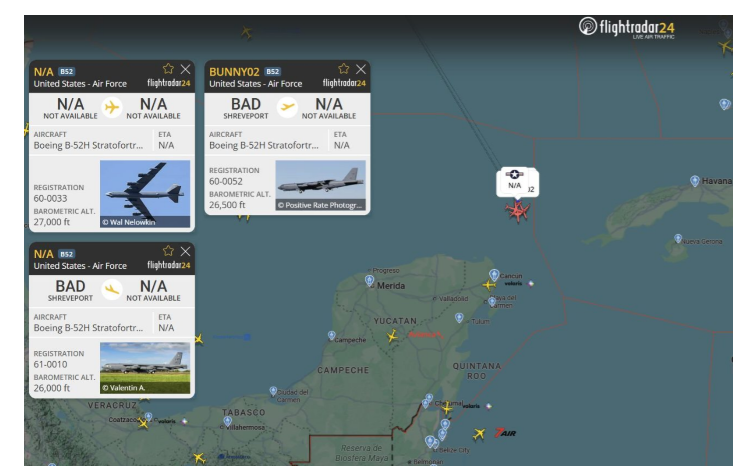The height and width of the screenshot is (467, 733).
Task: Select the Cancun airport pin
Action: click(494, 274)
